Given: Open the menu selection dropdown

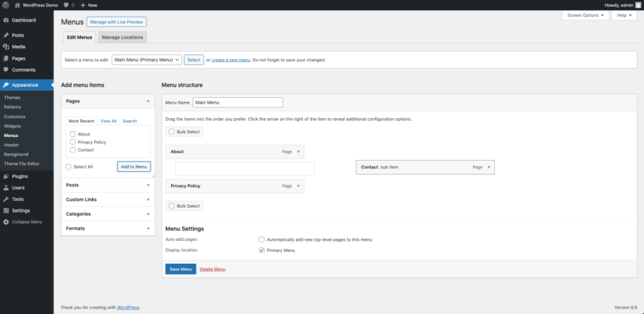Looking at the screenshot, I should (x=147, y=59).
